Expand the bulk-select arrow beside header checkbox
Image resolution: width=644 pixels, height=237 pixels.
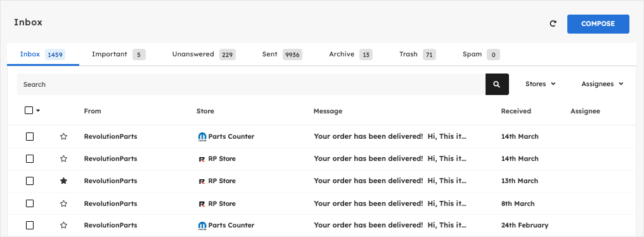[x=38, y=110]
